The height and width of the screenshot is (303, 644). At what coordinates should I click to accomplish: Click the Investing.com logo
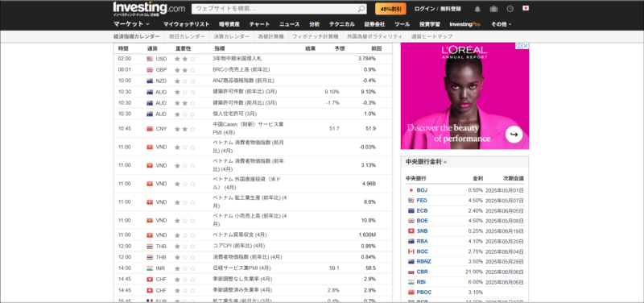tap(149, 9)
